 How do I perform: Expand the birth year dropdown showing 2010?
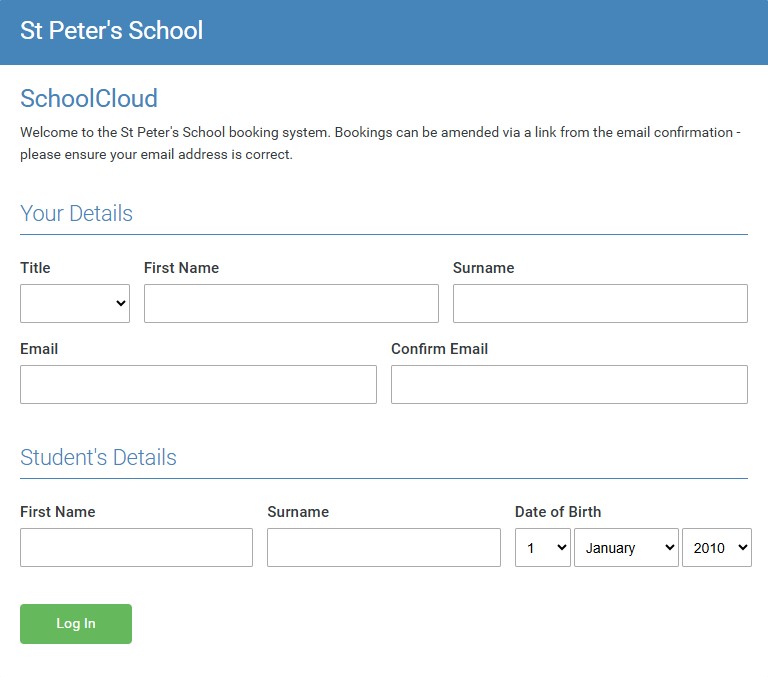coord(716,547)
